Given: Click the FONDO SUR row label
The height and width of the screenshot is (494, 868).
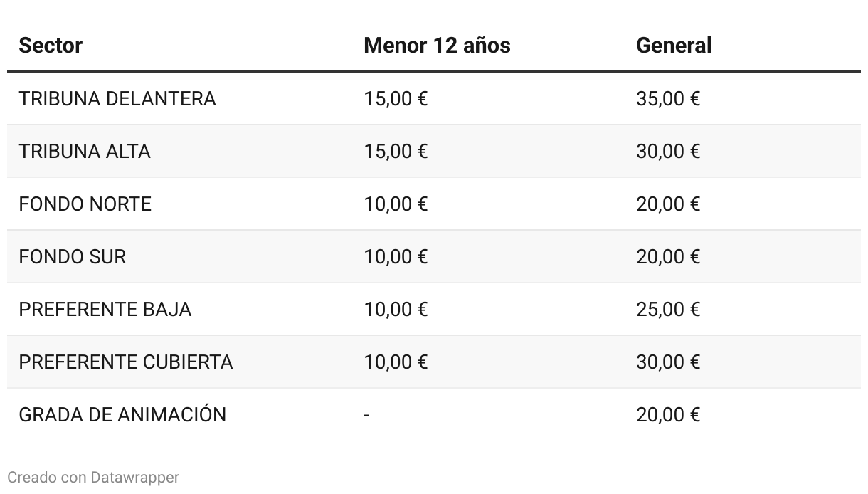Looking at the screenshot, I should [x=73, y=256].
